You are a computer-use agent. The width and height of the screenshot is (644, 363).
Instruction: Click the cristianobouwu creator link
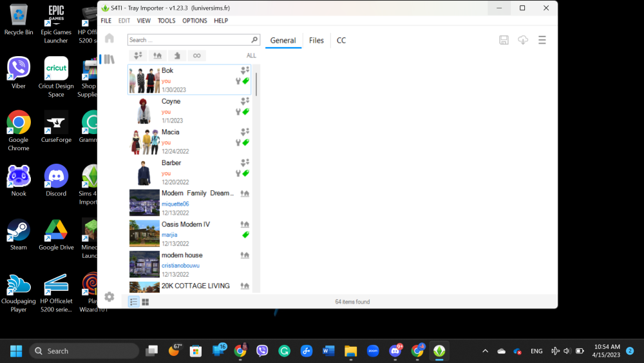180,266
